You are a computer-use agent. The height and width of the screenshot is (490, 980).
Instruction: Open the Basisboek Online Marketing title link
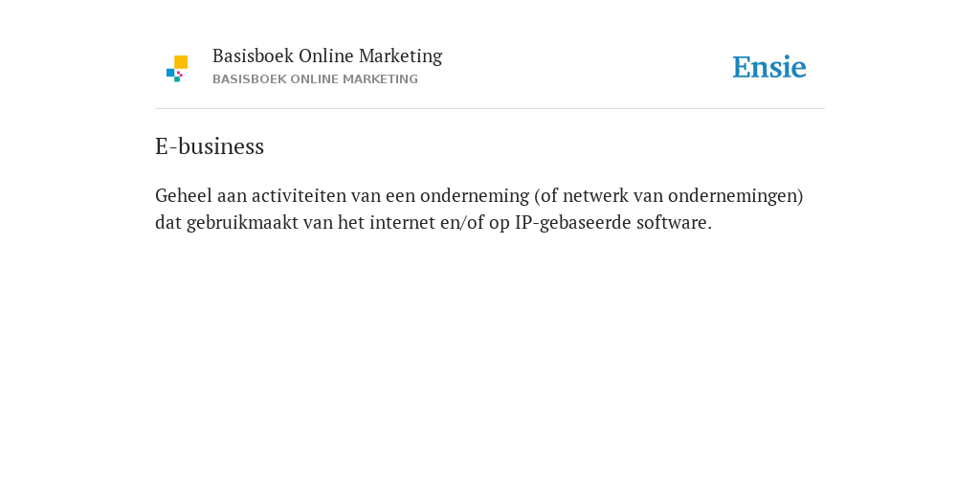327,56
